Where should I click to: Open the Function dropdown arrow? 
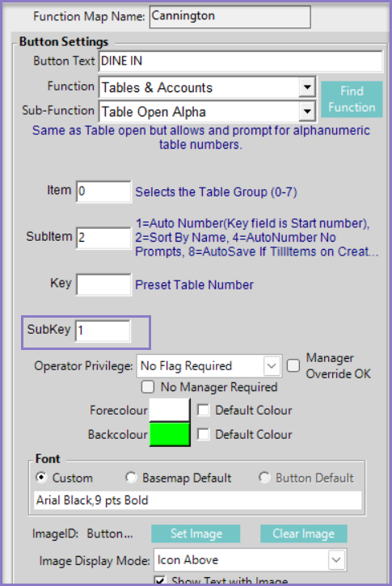(x=307, y=87)
